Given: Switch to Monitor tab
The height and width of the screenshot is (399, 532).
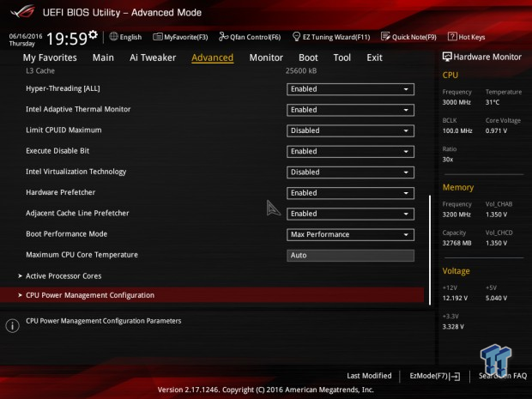Looking at the screenshot, I should [x=266, y=57].
